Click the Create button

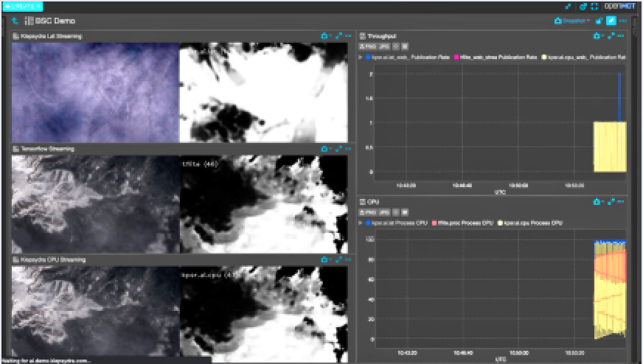pyautogui.click(x=22, y=7)
